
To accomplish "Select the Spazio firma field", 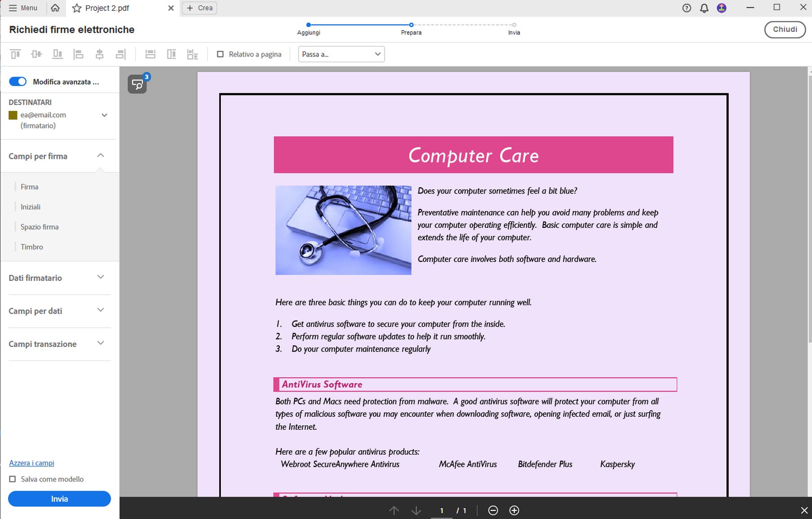I will click(40, 227).
